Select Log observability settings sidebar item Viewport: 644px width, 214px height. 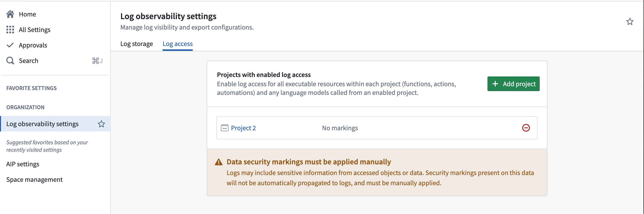coord(42,124)
